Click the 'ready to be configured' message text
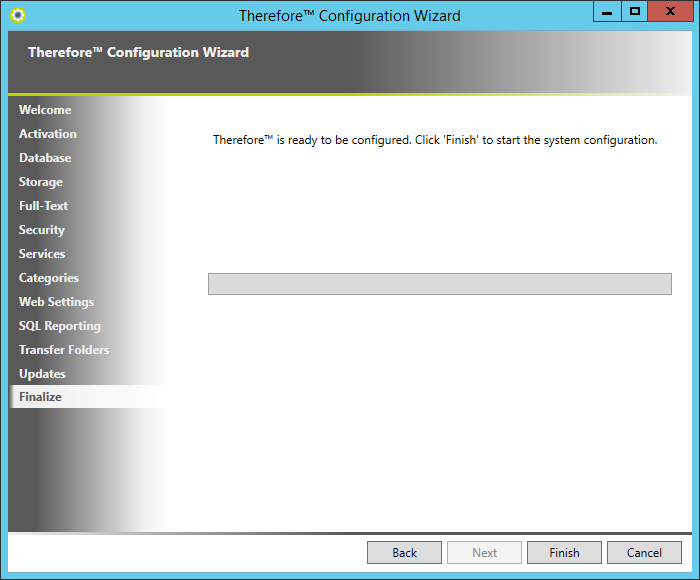This screenshot has height=580, width=700. pos(435,140)
